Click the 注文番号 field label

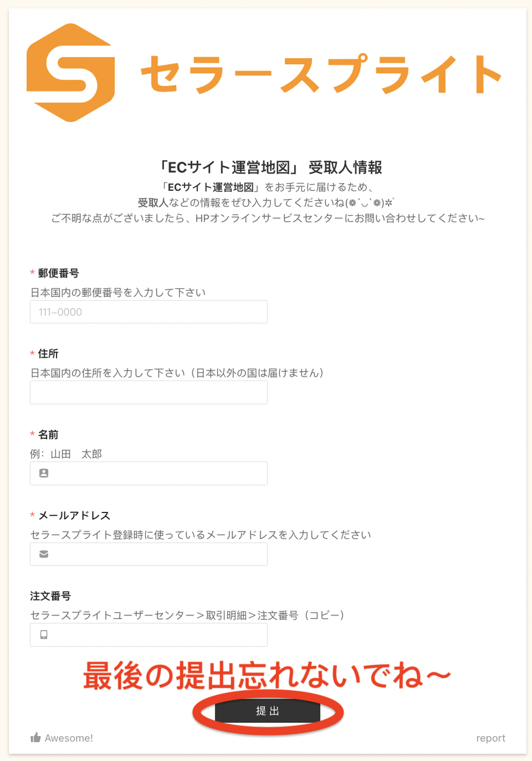51,596
